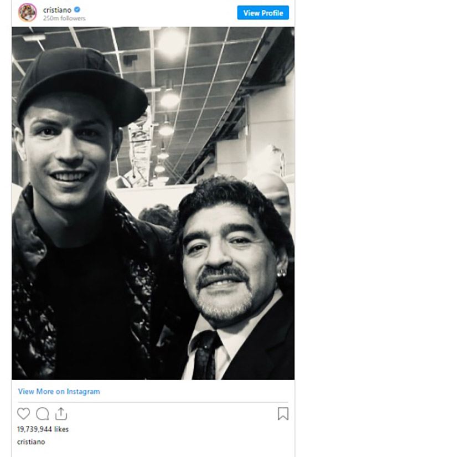Click the cristiano caption username below likes

[x=31, y=442]
